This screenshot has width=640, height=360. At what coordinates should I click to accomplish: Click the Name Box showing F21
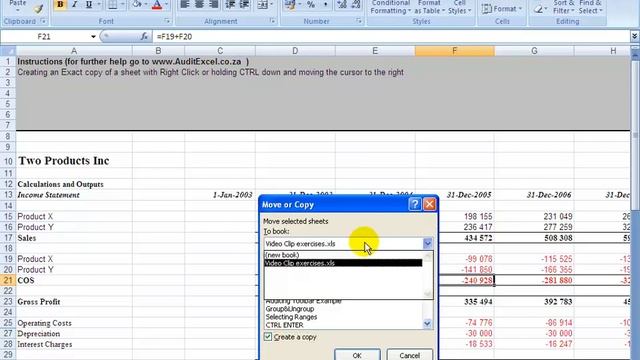pyautogui.click(x=45, y=37)
